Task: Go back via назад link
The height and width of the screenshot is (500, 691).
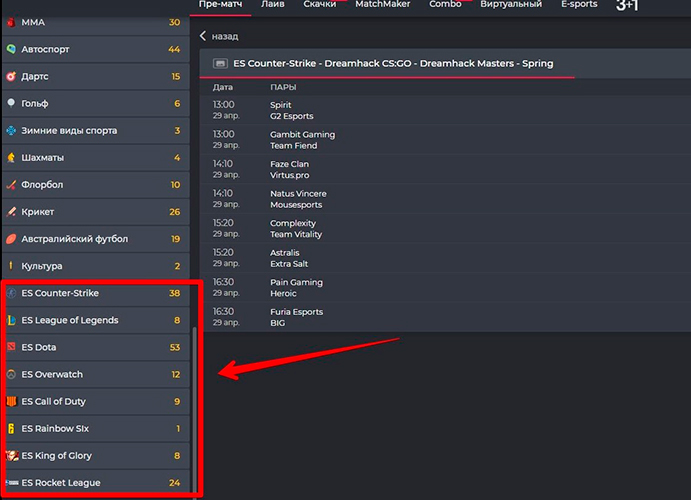Action: pyautogui.click(x=225, y=36)
